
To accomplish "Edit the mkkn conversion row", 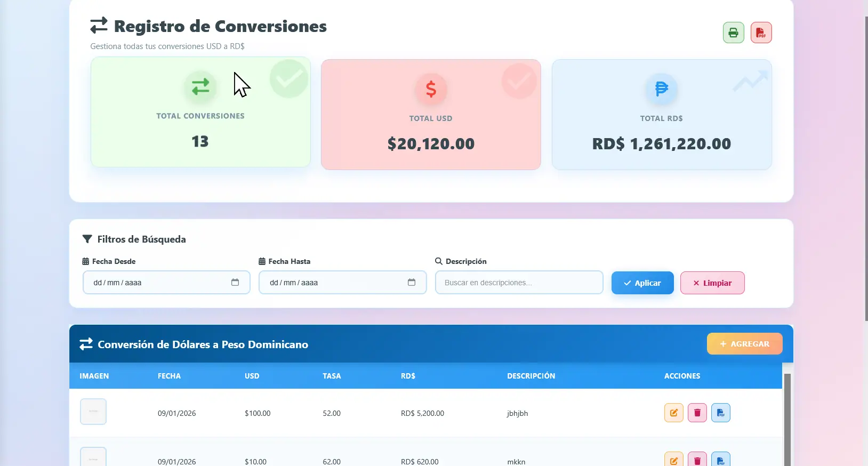I will (x=673, y=460).
